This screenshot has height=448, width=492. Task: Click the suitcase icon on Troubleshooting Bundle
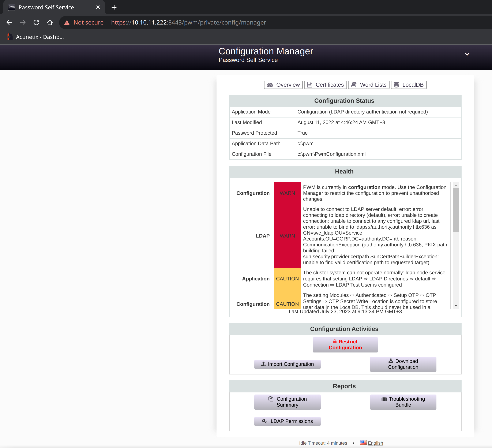[384, 399]
